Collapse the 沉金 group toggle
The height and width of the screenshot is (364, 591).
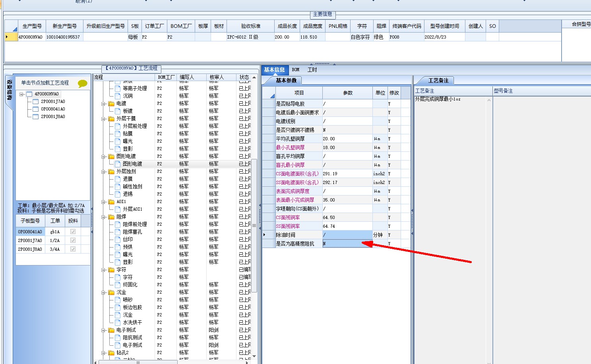click(x=103, y=292)
